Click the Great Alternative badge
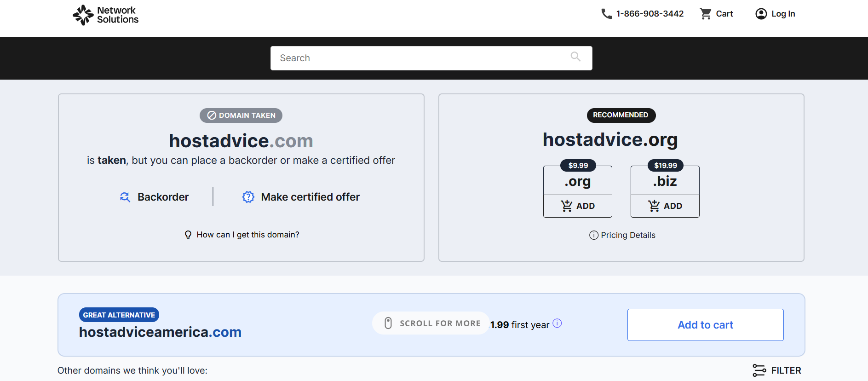 click(119, 315)
